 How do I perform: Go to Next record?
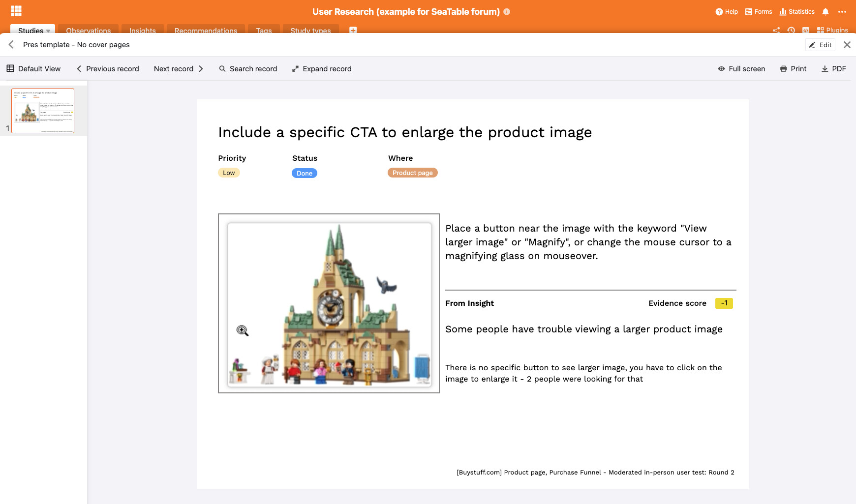(x=179, y=69)
